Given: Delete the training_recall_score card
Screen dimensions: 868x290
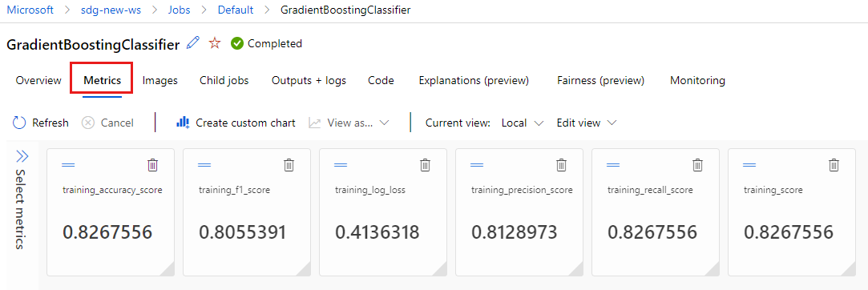Looking at the screenshot, I should tap(698, 165).
